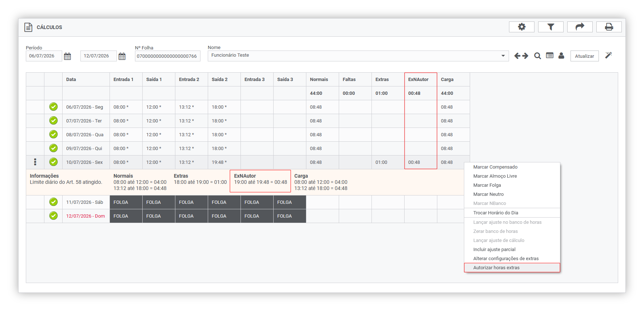644x311 pixels.
Task: Click the Normais column header
Action: coord(322,80)
